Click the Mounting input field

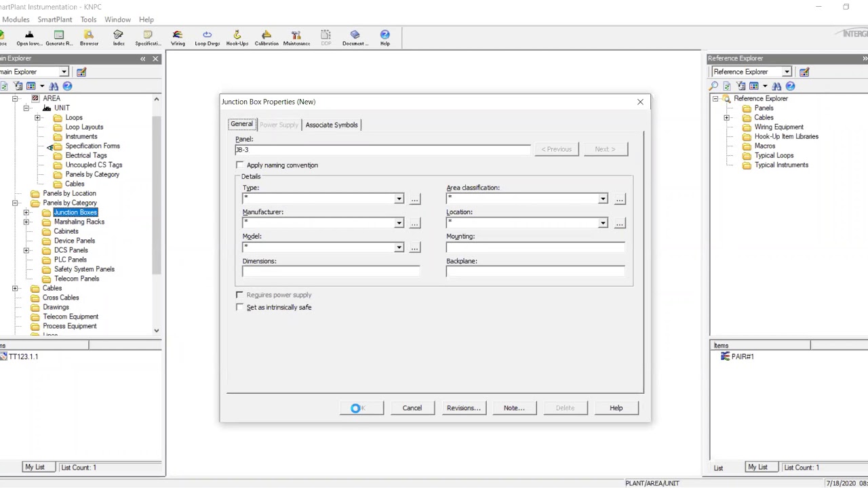pyautogui.click(x=536, y=247)
